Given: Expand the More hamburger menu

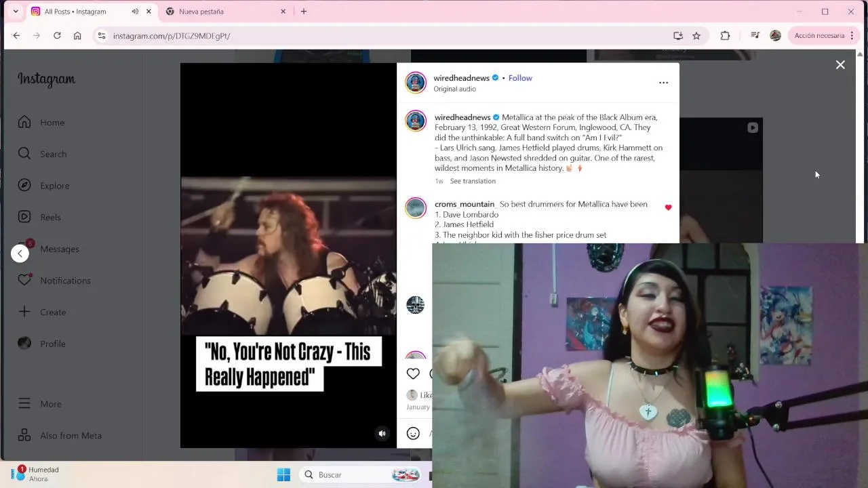Looking at the screenshot, I should click(39, 404).
